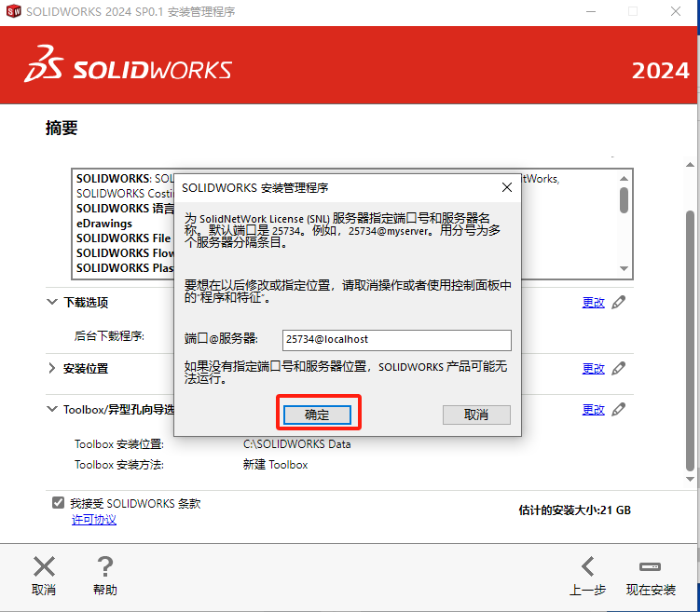Click 新建 Toolbox value text

276,465
